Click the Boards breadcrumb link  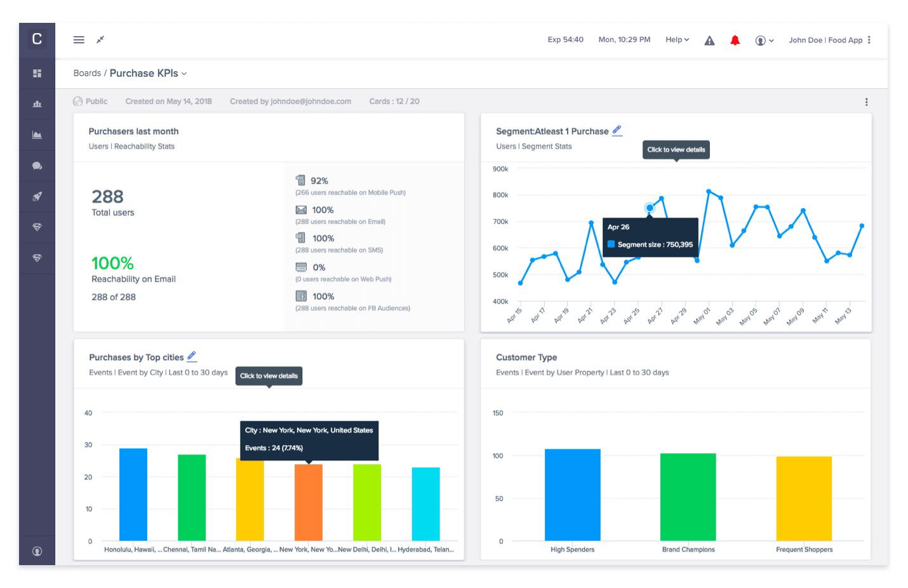pos(87,73)
